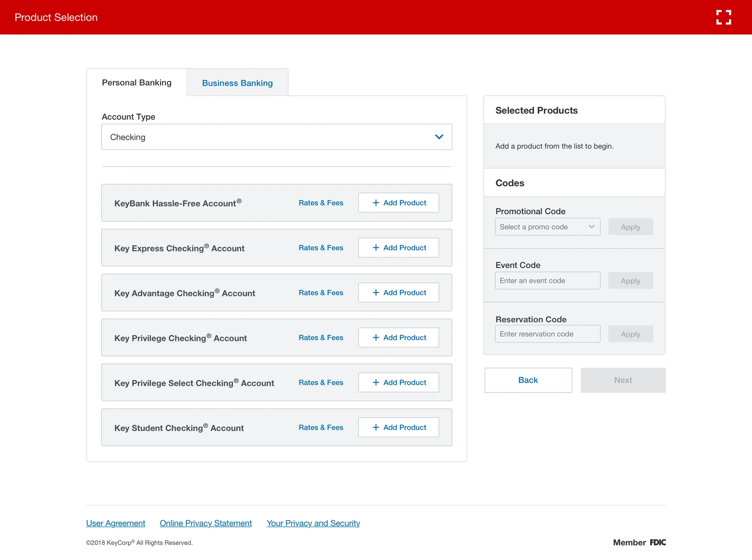Open the Online Privacy Statement link
752x560 pixels.
[206, 523]
